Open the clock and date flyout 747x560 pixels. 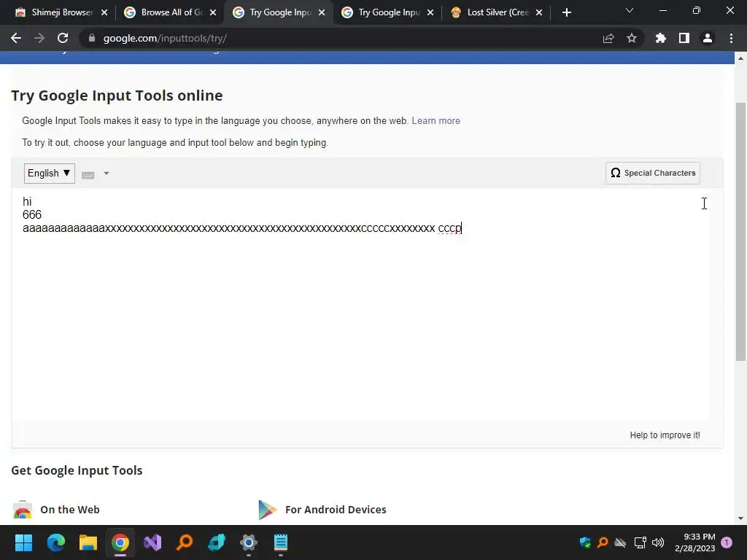coord(694,542)
